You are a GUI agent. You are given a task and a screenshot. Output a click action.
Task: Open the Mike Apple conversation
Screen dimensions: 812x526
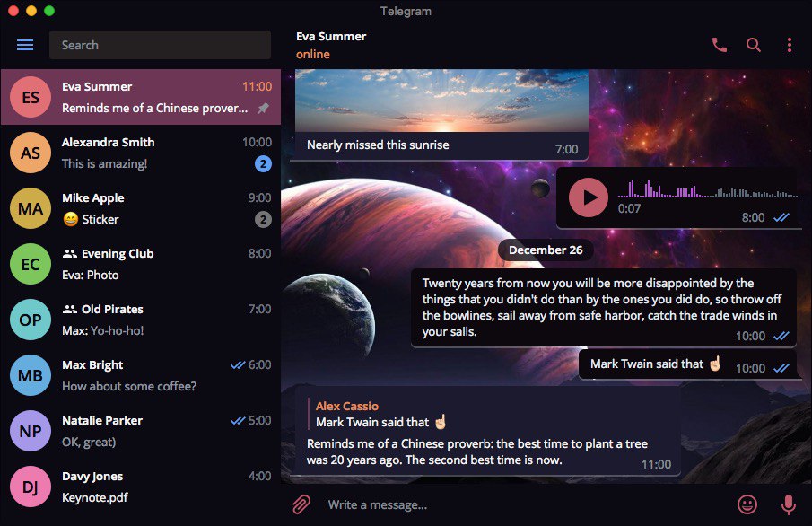click(141, 208)
